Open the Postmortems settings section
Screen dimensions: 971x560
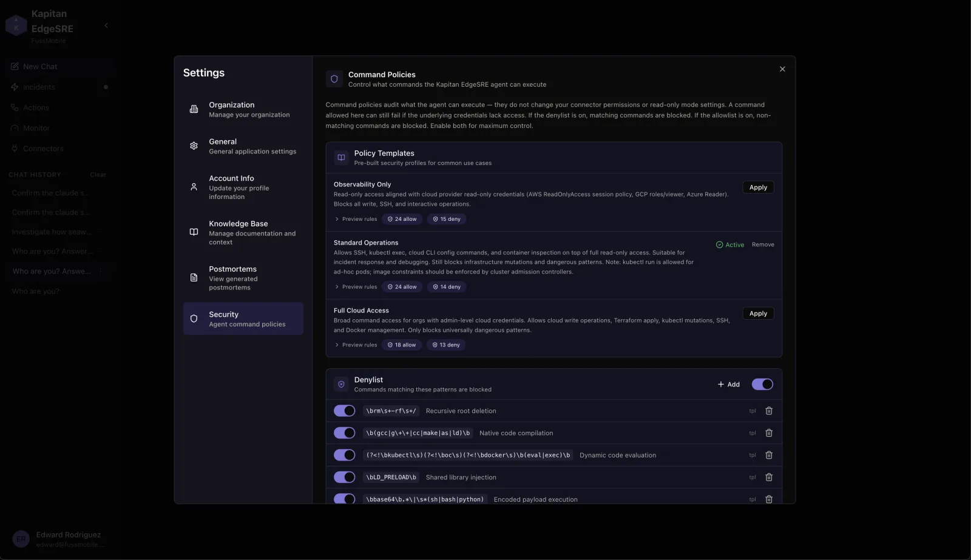pos(243,278)
